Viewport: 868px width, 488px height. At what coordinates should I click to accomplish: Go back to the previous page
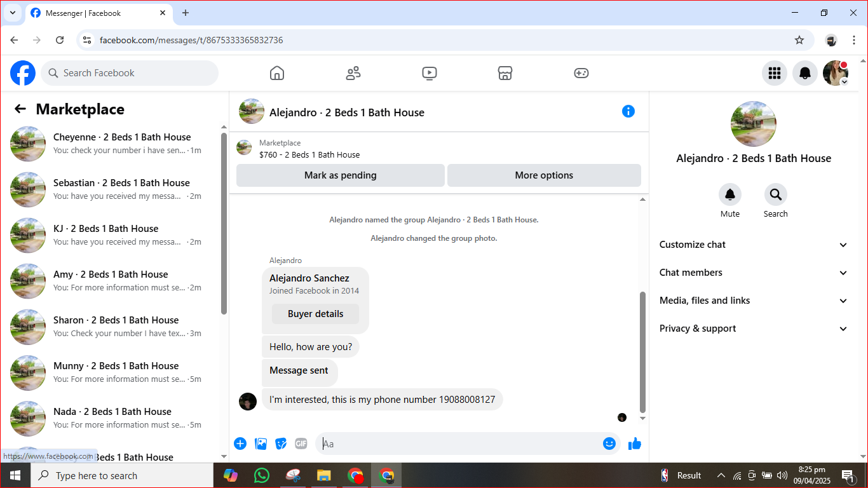[x=14, y=40]
